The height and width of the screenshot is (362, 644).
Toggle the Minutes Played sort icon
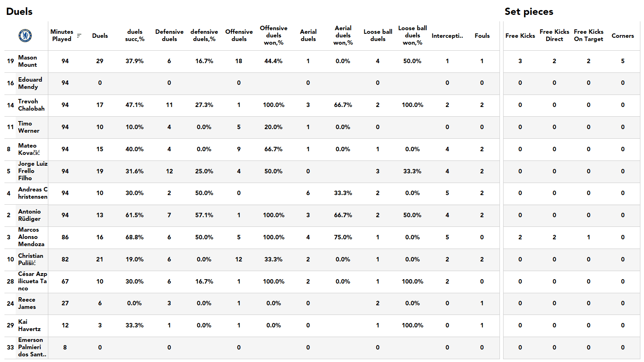click(79, 36)
